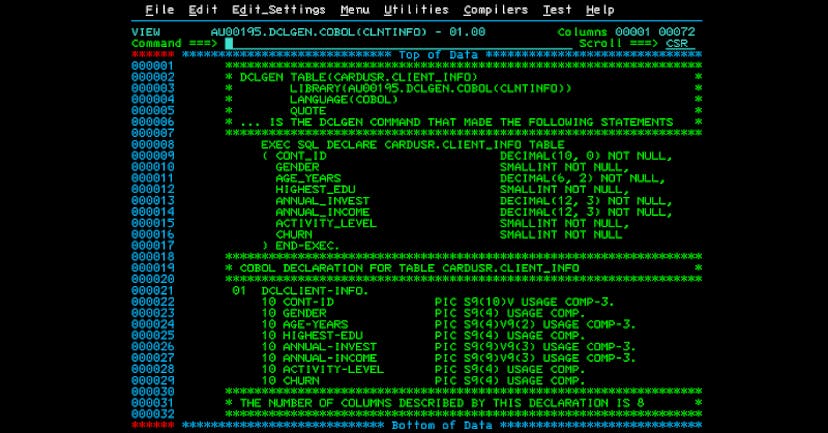Image resolution: width=828 pixels, height=433 pixels.
Task: Click the QUOTE text on line 5
Action: point(308,111)
